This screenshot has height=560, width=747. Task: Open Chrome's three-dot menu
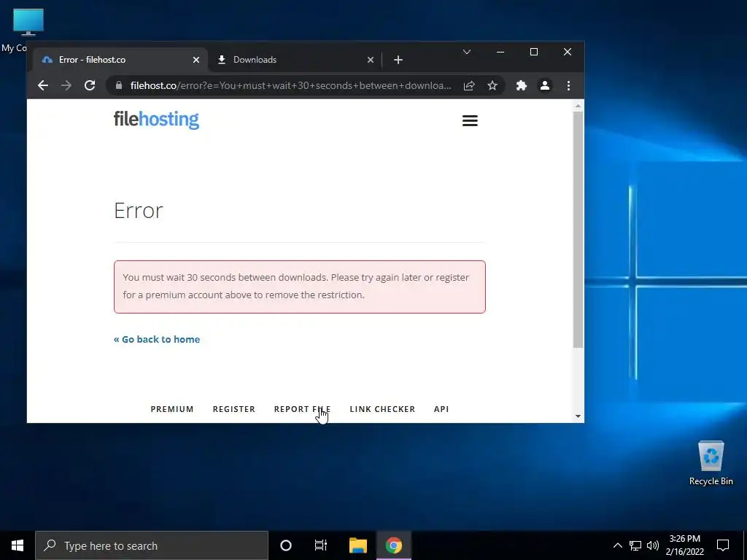[x=568, y=86]
